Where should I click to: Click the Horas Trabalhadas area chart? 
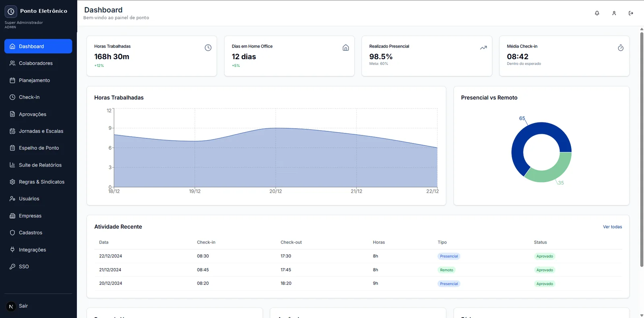(x=275, y=157)
